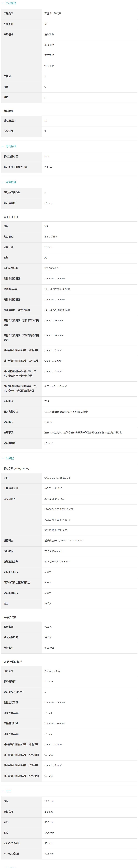Click the Ex 连接数据 概述 subheading

tap(13, 662)
